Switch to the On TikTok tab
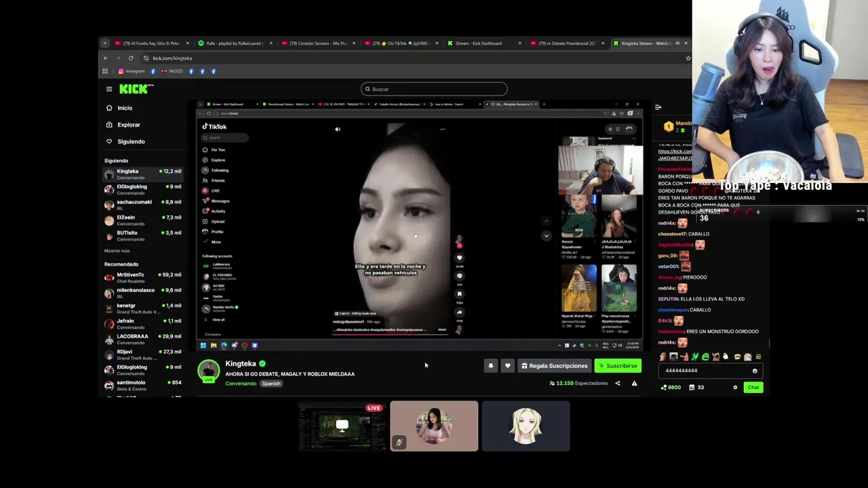 coord(401,43)
